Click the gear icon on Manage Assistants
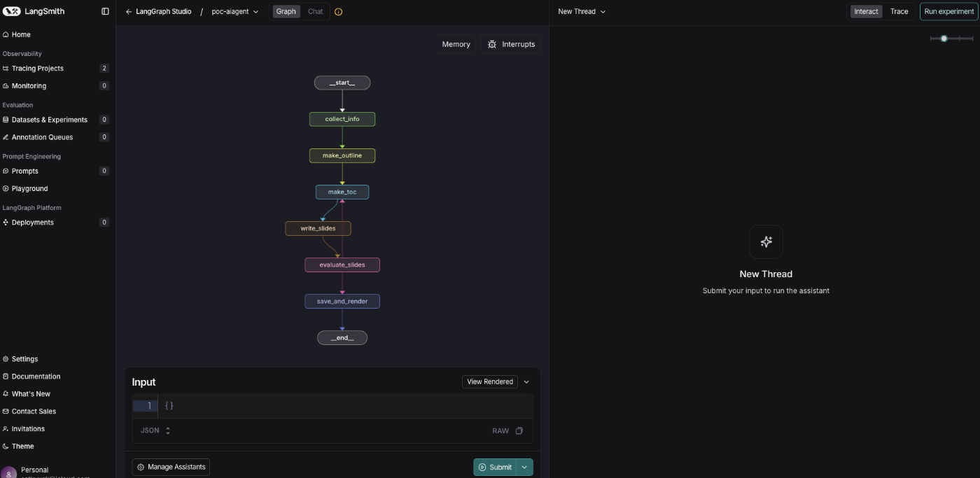Screen dimensions: 980x478 pyautogui.click(x=141, y=467)
